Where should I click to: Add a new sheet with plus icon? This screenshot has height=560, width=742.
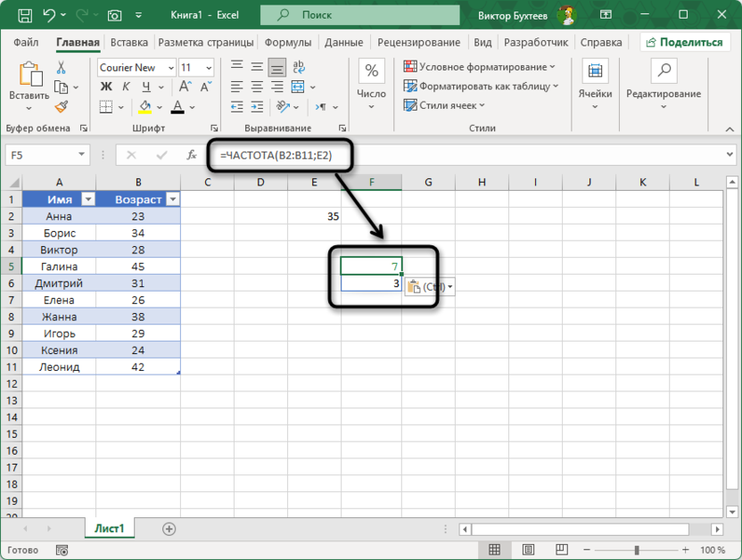(169, 529)
